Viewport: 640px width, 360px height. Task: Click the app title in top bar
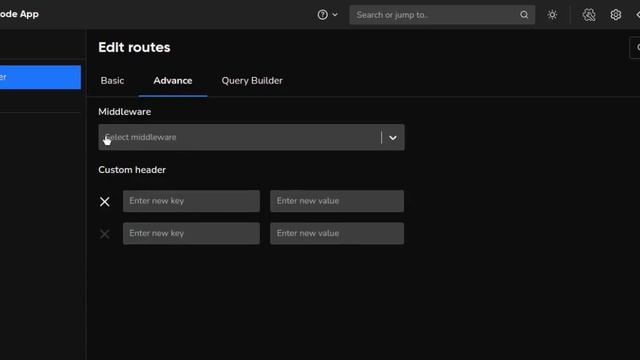tap(19, 14)
